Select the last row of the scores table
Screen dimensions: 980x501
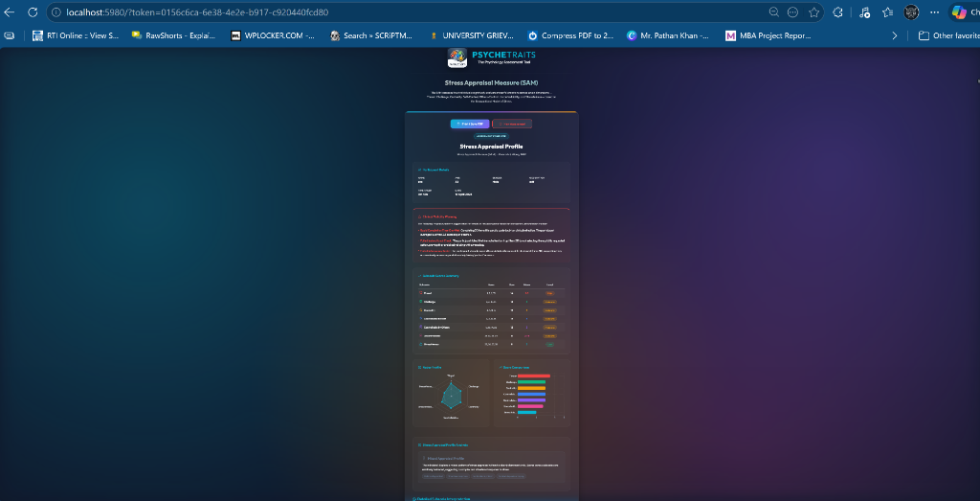point(491,344)
